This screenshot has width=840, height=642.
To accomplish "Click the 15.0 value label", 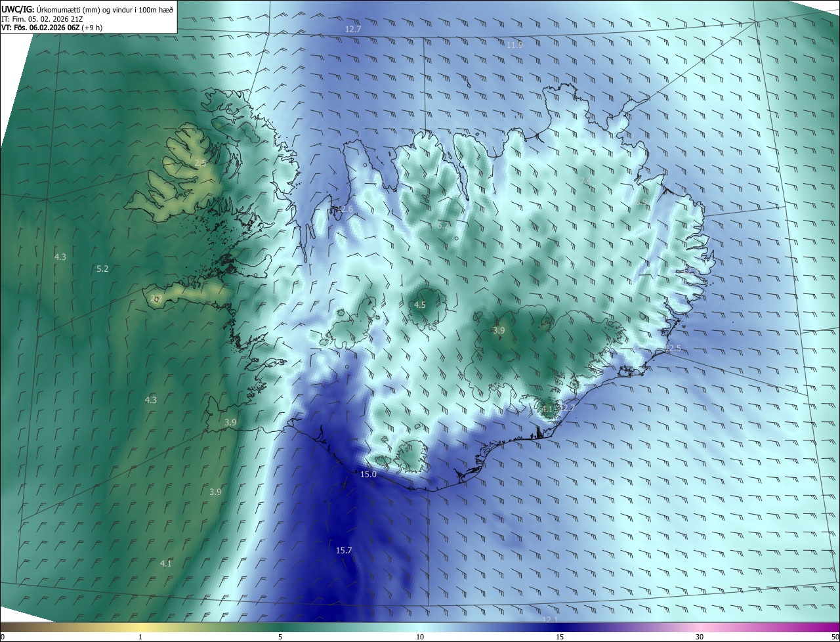I will point(369,474).
